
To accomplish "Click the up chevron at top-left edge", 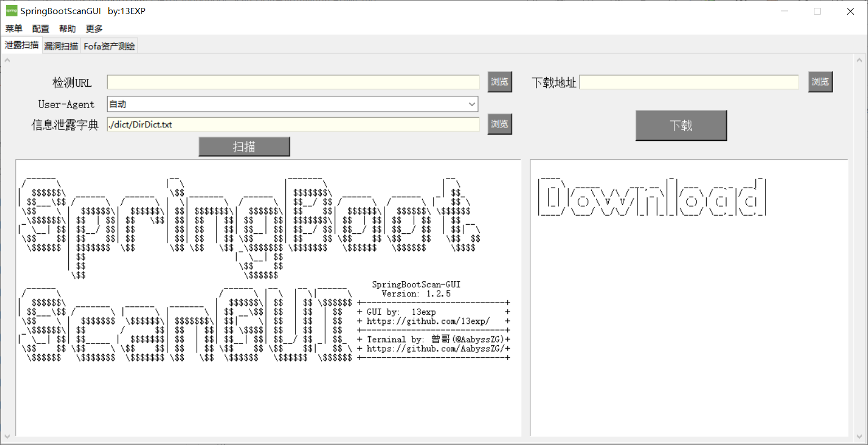I will click(x=7, y=60).
